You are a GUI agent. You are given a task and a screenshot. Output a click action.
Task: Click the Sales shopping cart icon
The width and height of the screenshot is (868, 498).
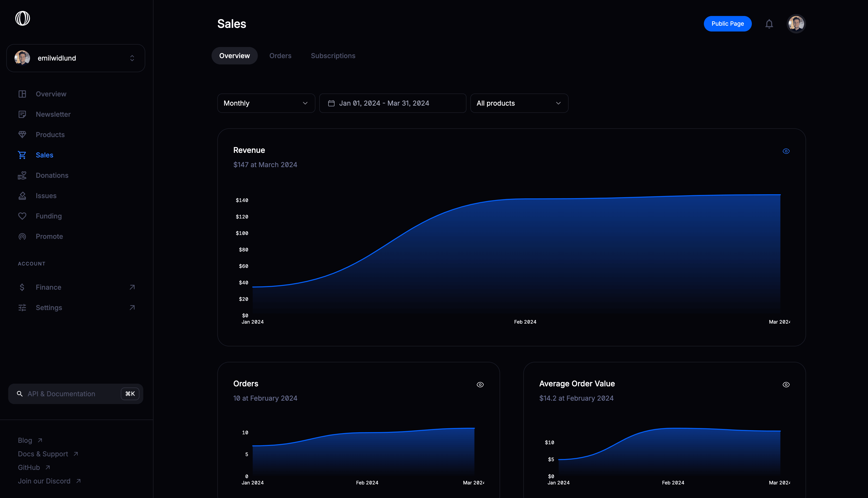pyautogui.click(x=22, y=155)
